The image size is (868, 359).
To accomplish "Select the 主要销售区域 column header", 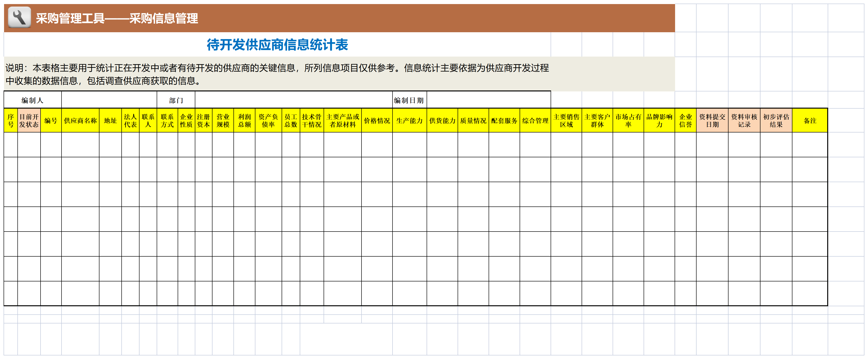I will point(566,121).
